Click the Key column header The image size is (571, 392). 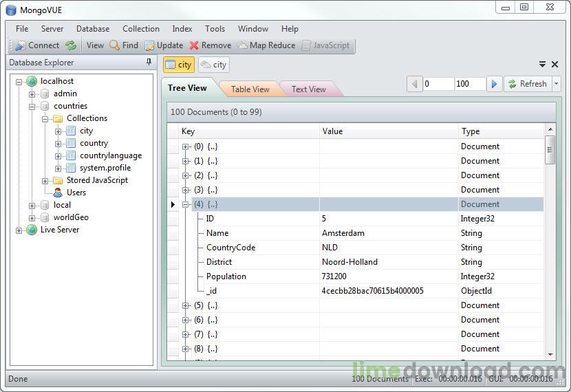(249, 131)
